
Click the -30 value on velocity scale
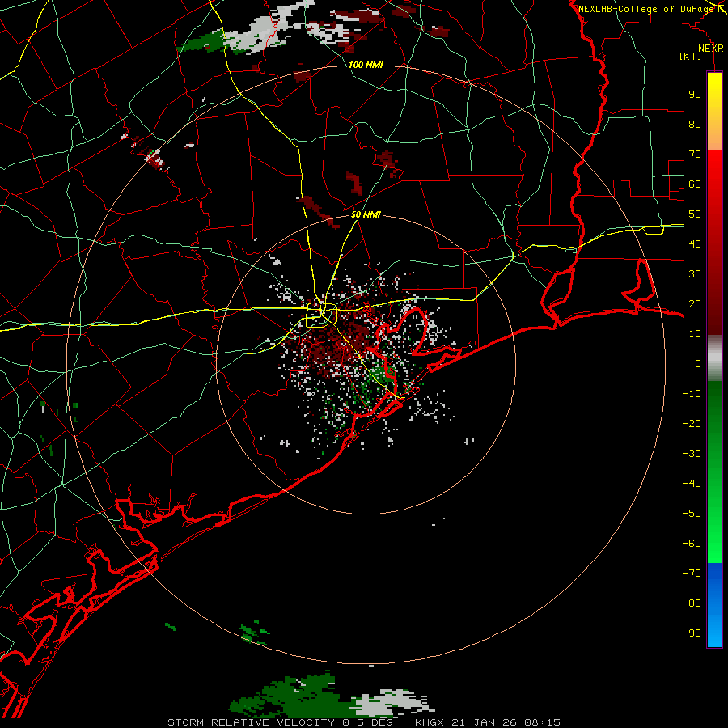[692, 454]
